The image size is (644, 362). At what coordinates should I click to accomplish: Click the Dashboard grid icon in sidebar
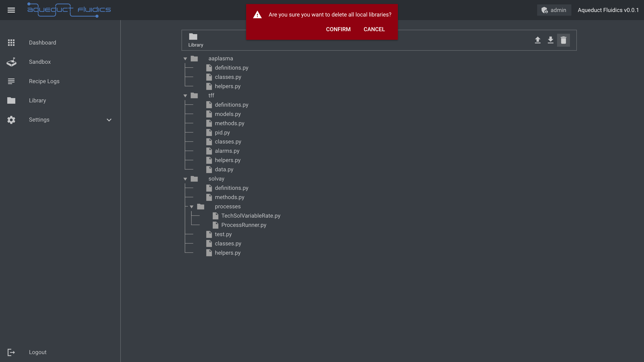click(x=11, y=42)
